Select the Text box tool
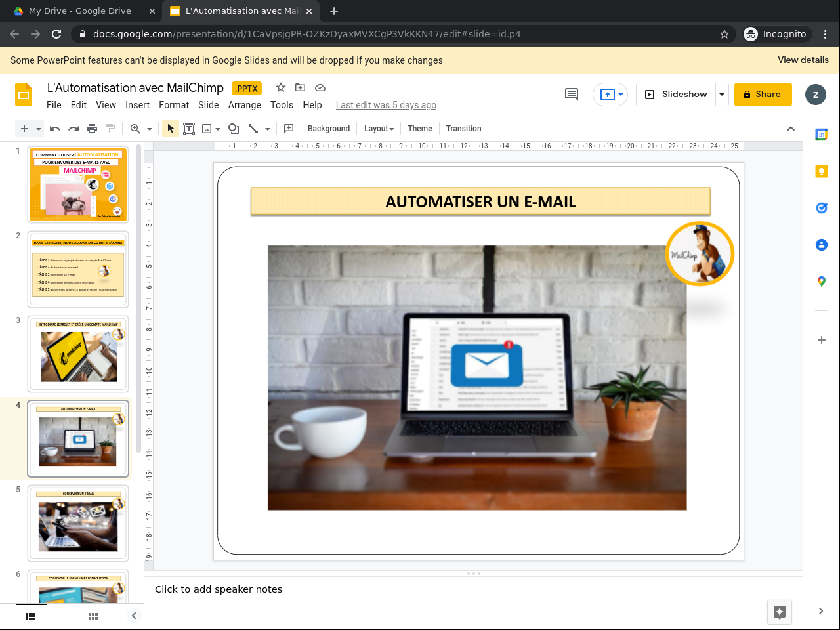 coord(189,129)
